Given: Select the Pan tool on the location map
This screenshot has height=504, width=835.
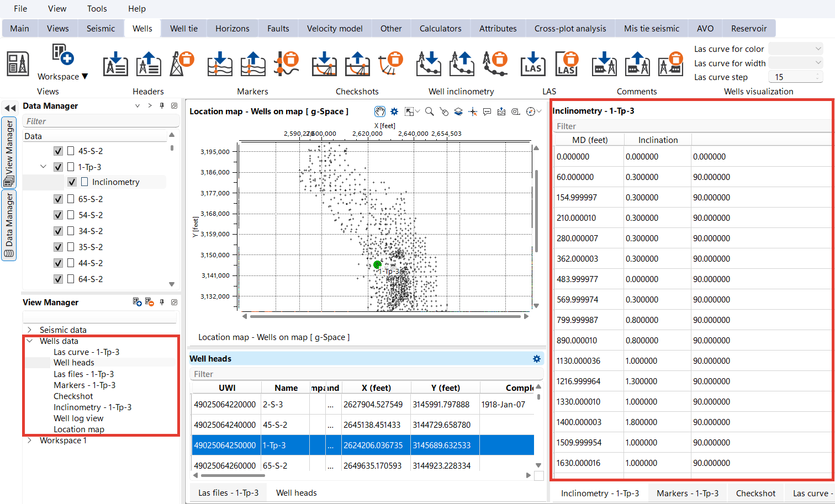Looking at the screenshot, I should tap(379, 111).
